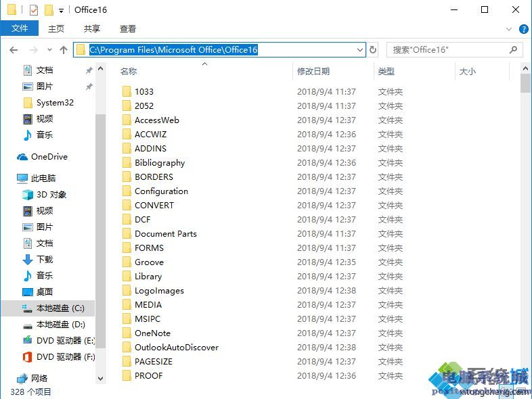Open 网络 in navigation pane

click(39, 378)
